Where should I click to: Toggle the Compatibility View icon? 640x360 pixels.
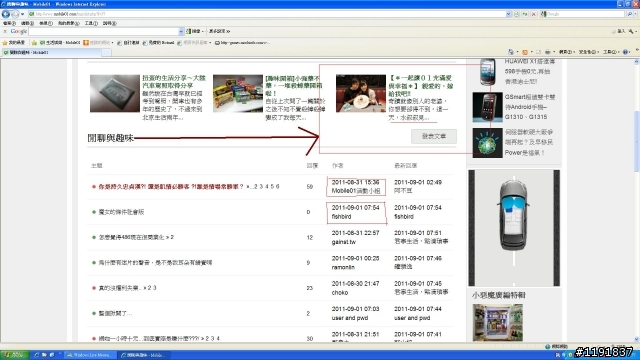click(517, 14)
